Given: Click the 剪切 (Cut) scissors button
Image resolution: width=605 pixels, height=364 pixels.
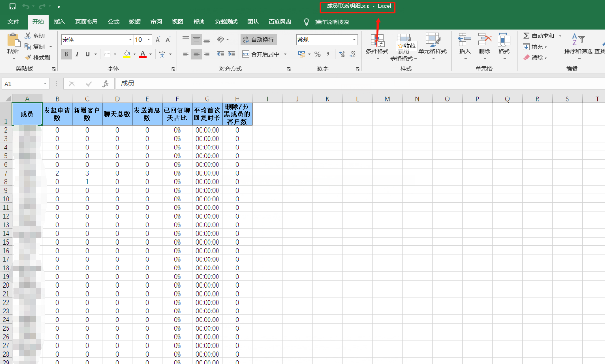Looking at the screenshot, I should click(x=35, y=36).
